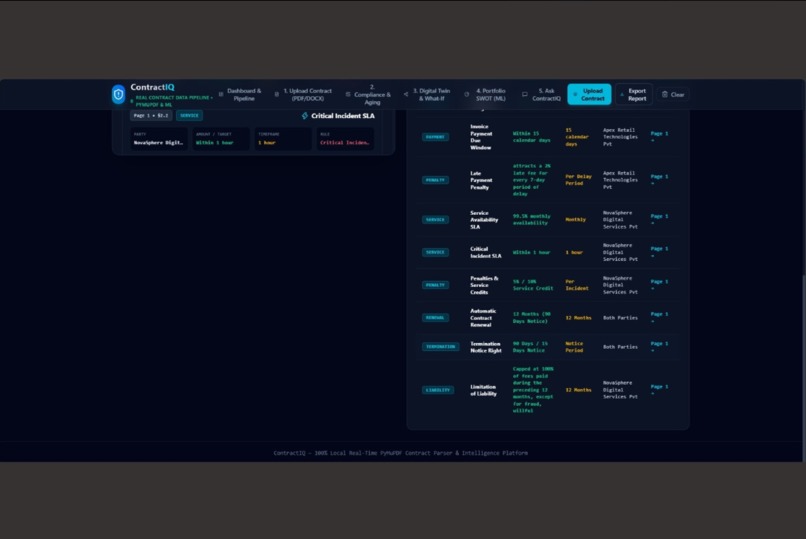Click the 'Within 15 calendar days' value
The image size is (806, 539).
coord(532,137)
